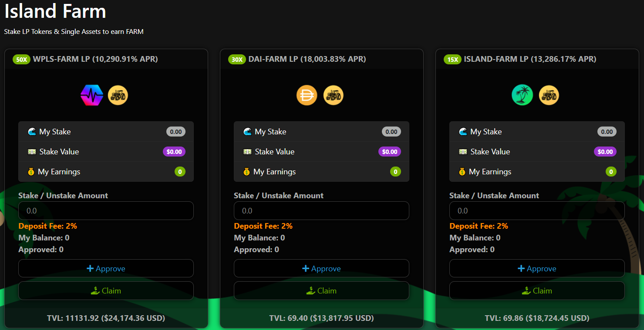Approve the ISLAND-FARM LP pool
This screenshot has width=644, height=330.
click(x=537, y=268)
